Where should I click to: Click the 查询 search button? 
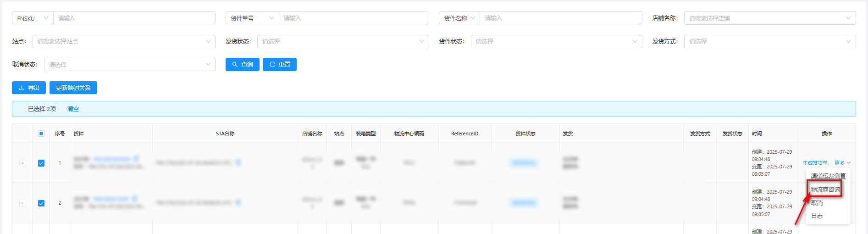[242, 65]
